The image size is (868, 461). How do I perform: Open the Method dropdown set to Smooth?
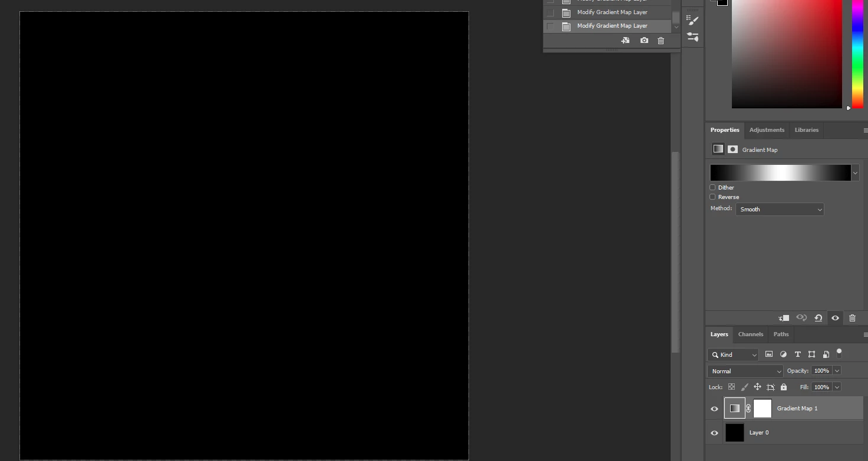780,209
